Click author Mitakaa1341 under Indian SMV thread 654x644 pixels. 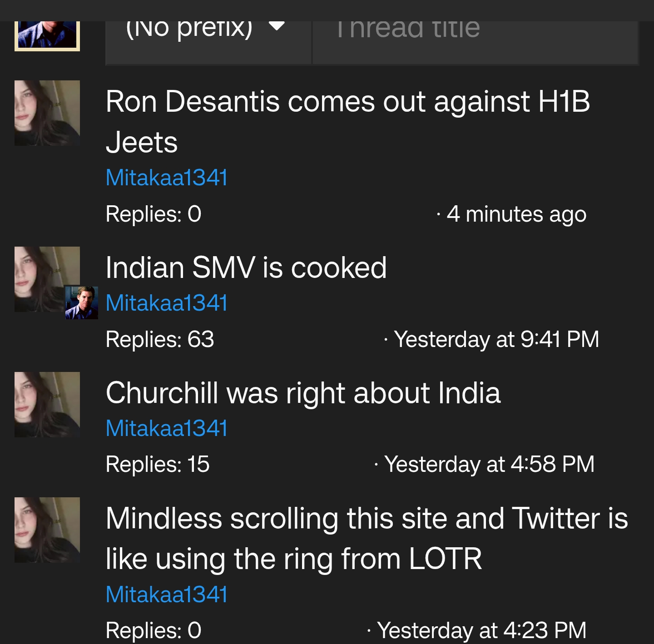pyautogui.click(x=166, y=303)
